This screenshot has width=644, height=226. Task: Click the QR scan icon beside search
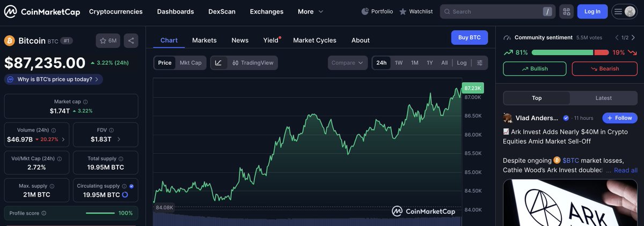click(566, 11)
